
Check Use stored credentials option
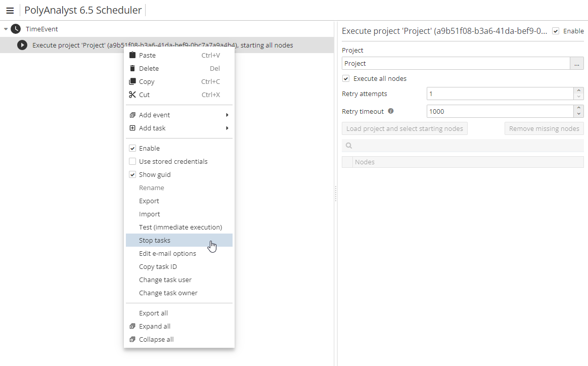132,161
